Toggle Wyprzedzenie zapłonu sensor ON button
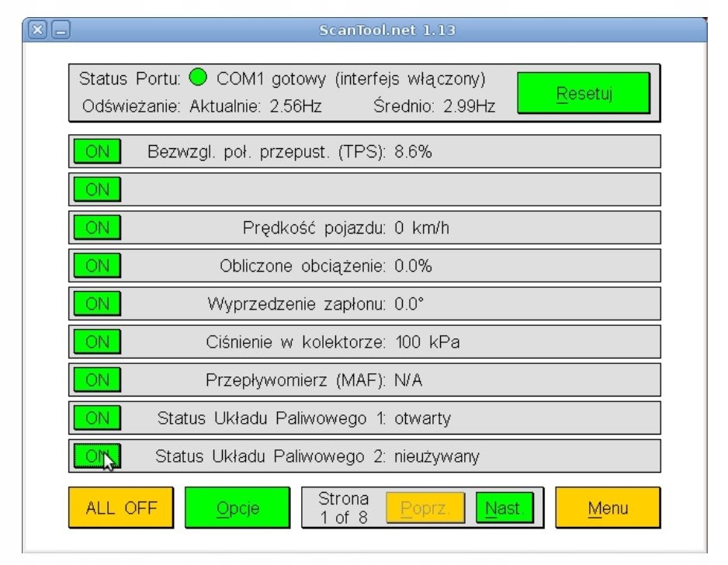This screenshot has height=565, width=728. (x=96, y=304)
